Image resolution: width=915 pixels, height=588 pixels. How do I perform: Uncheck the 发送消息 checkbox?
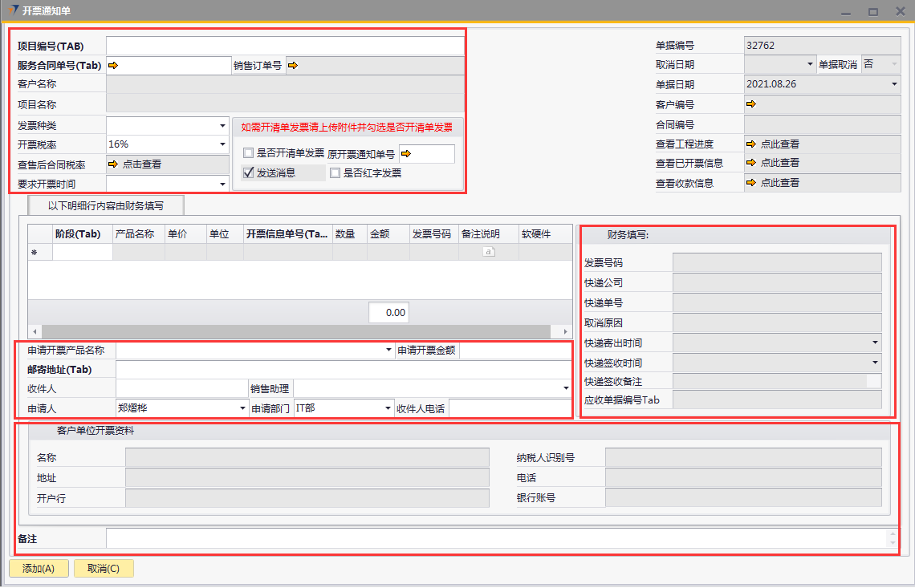pyautogui.click(x=249, y=172)
